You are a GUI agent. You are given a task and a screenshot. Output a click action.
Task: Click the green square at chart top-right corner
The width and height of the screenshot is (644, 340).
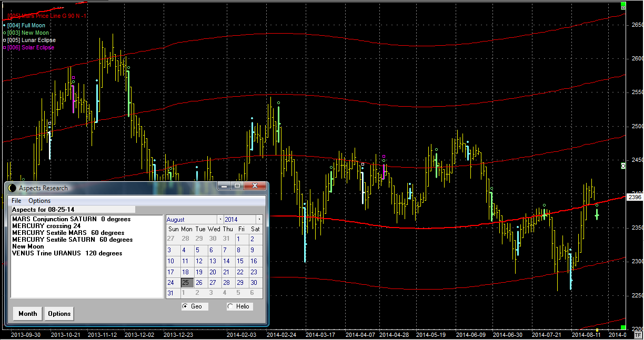(623, 7)
